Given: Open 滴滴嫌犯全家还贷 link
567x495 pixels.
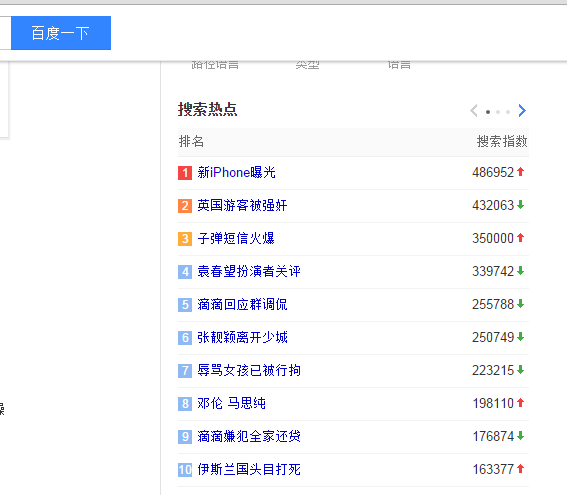Looking at the screenshot, I should pyautogui.click(x=249, y=436).
